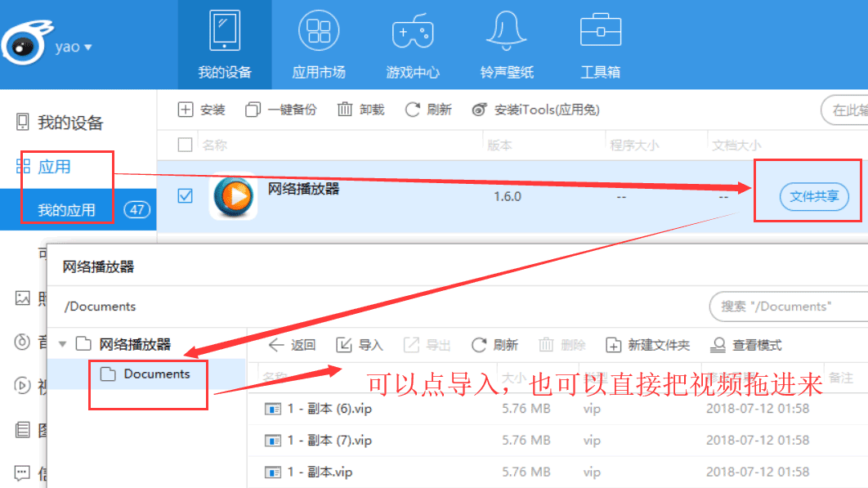The width and height of the screenshot is (868, 488).
Task: Switch to the 我的设备 top tab
Action: [225, 45]
